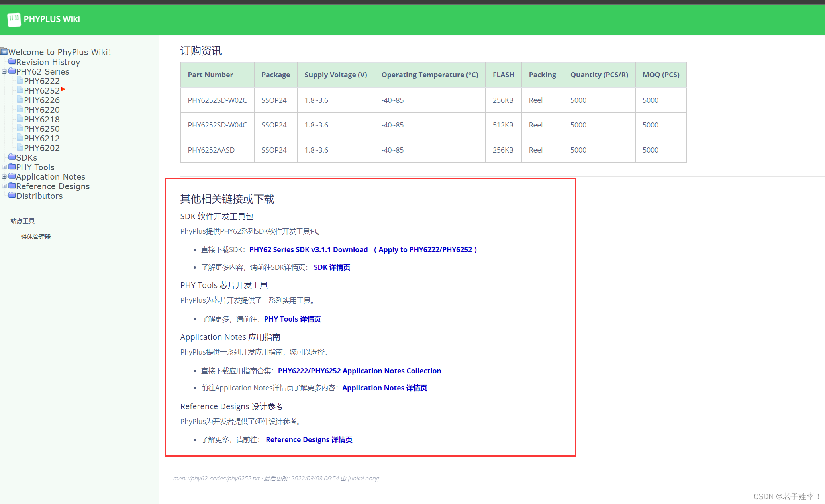Screen dimensions: 825x504
Task: Download PHY62 Series SDK v3.1.1
Action: [308, 250]
